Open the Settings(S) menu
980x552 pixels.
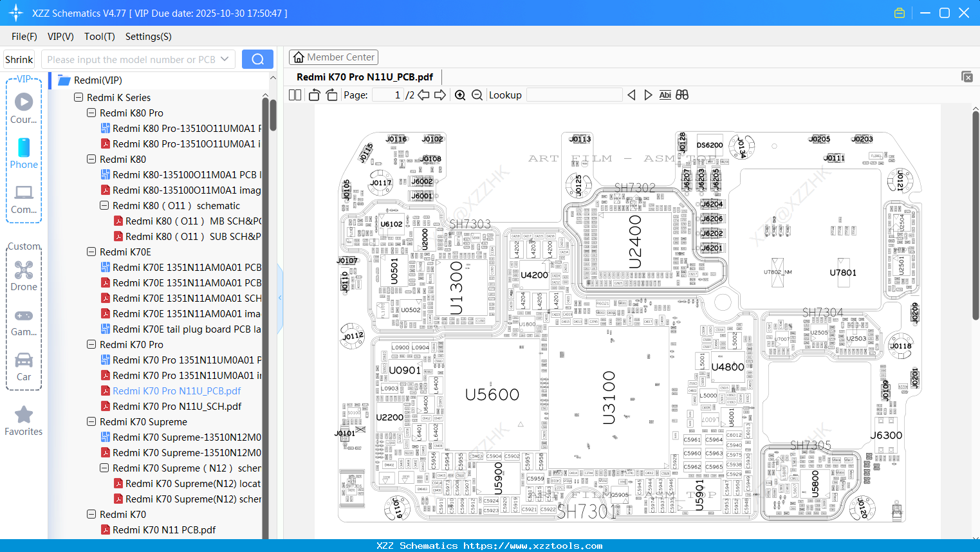(x=149, y=37)
